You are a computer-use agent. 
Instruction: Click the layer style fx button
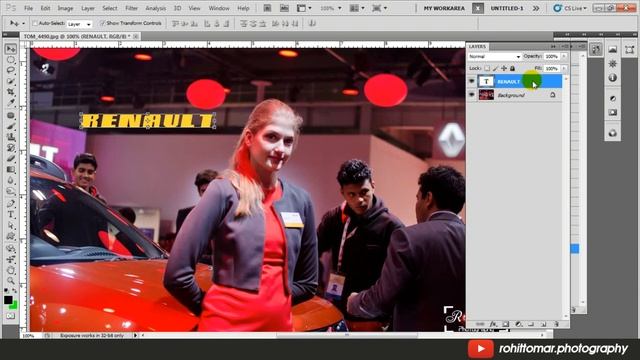(x=493, y=324)
